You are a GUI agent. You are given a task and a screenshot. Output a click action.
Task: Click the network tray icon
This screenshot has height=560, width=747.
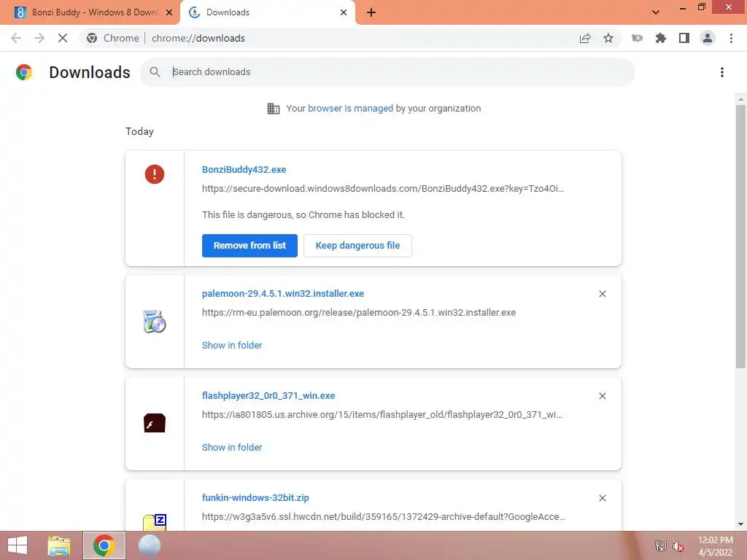pyautogui.click(x=660, y=546)
